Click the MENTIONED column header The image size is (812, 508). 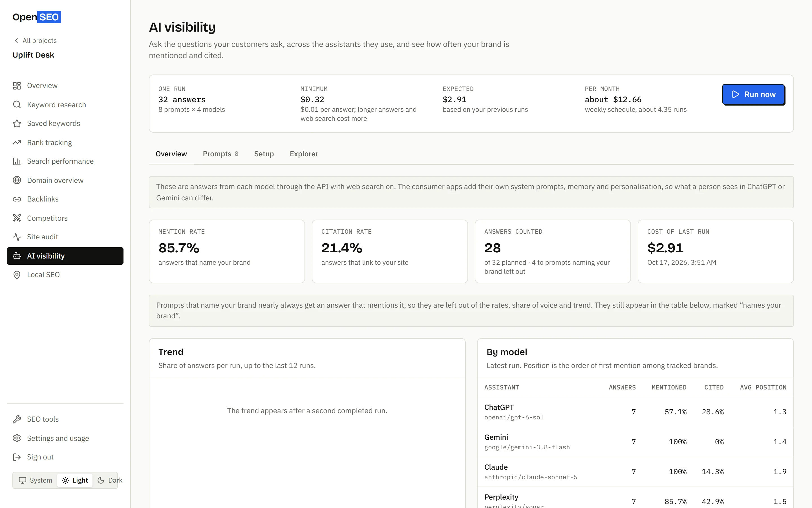[x=669, y=387]
